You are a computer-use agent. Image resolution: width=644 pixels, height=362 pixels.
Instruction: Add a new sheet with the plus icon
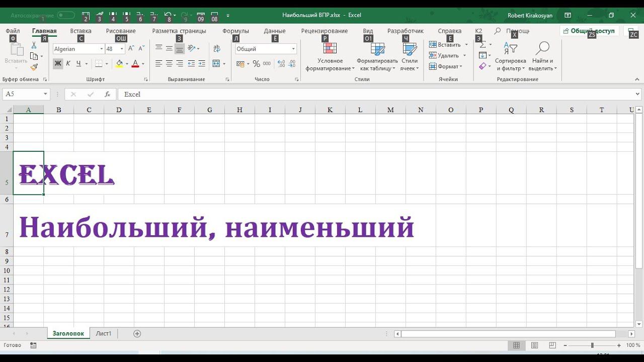coord(137,333)
